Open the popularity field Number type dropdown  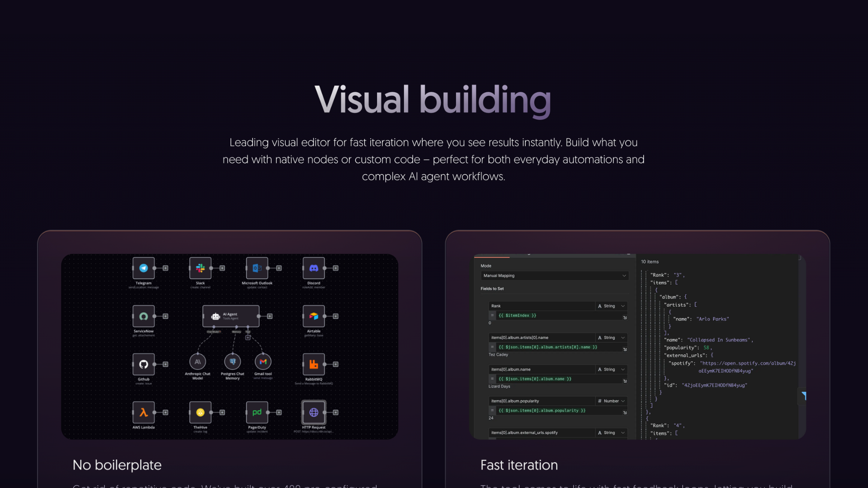tap(611, 401)
